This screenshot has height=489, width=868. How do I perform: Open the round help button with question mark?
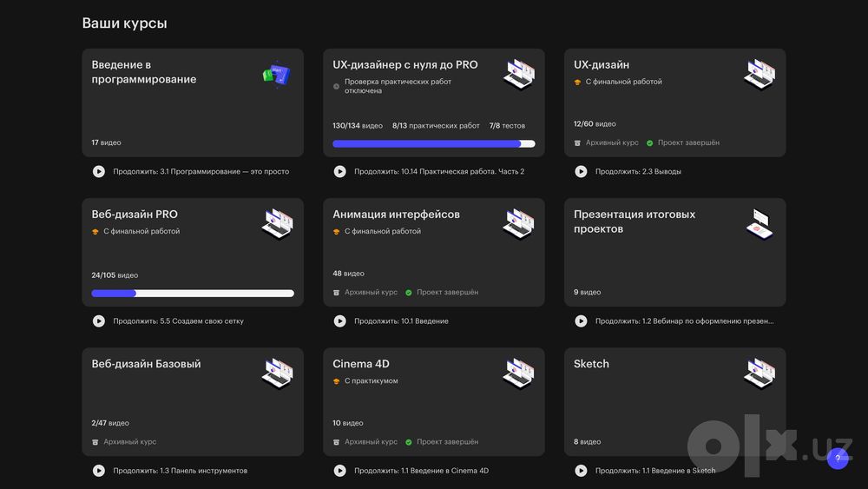point(838,458)
